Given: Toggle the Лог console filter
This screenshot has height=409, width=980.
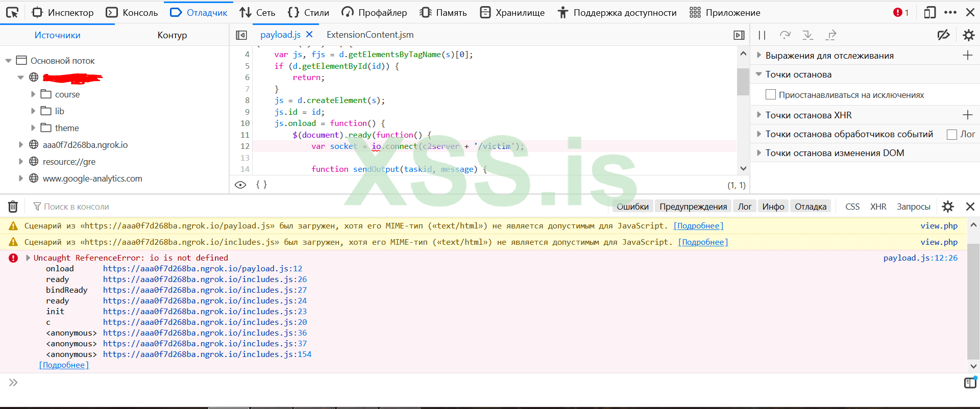Looking at the screenshot, I should click(x=745, y=207).
